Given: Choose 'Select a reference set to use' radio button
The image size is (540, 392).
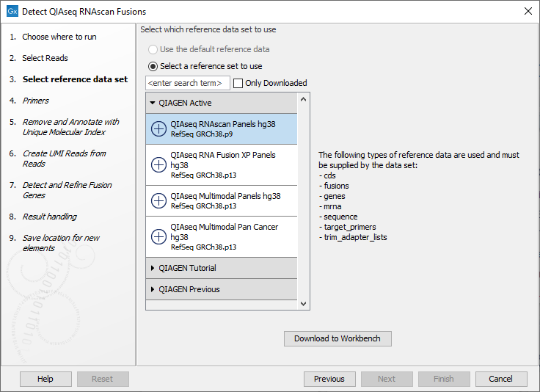Looking at the screenshot, I should pos(153,66).
